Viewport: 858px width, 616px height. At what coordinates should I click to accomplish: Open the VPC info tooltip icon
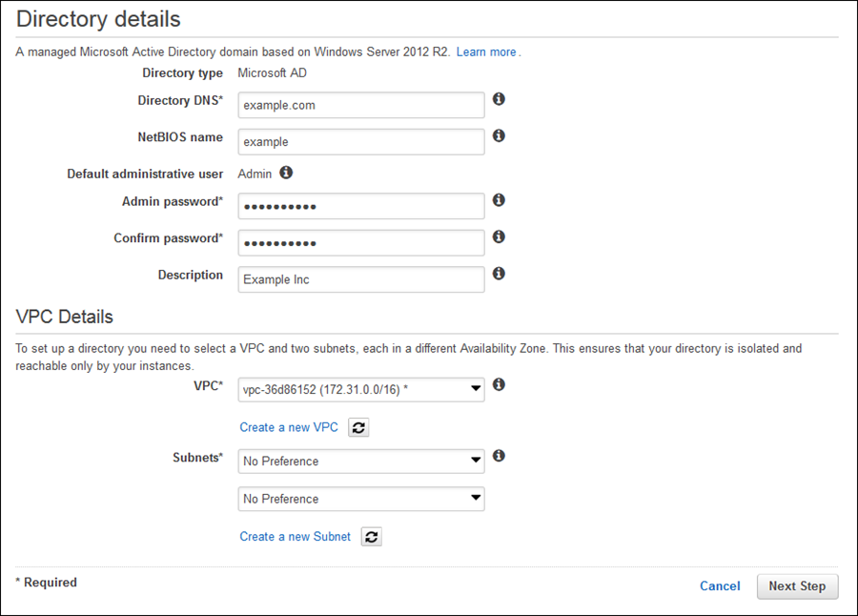point(499,383)
